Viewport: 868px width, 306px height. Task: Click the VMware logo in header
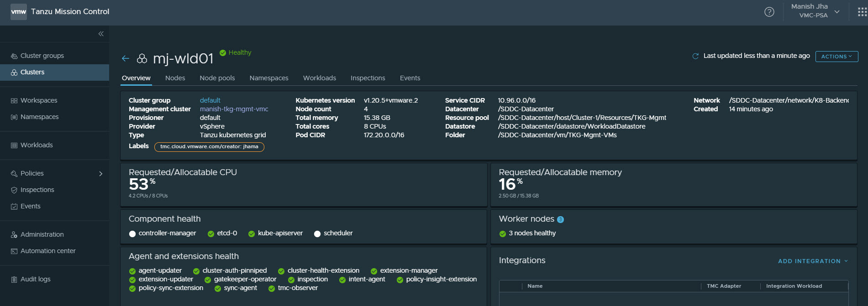click(x=19, y=12)
